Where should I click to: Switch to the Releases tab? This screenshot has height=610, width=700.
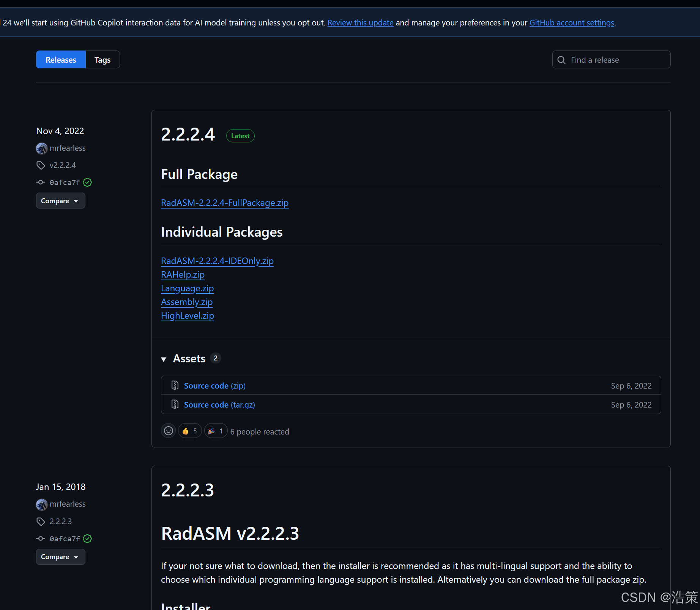point(61,60)
